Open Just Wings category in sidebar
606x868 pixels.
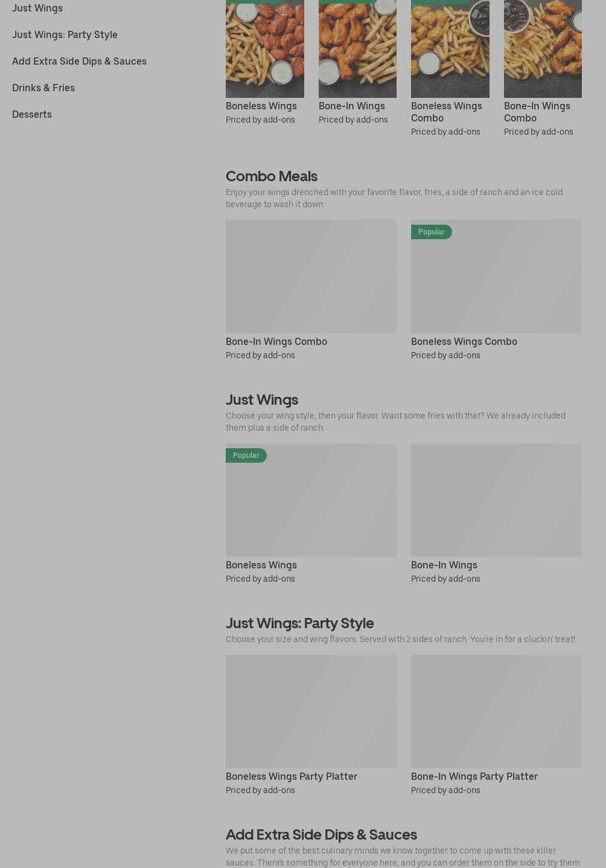coord(37,8)
